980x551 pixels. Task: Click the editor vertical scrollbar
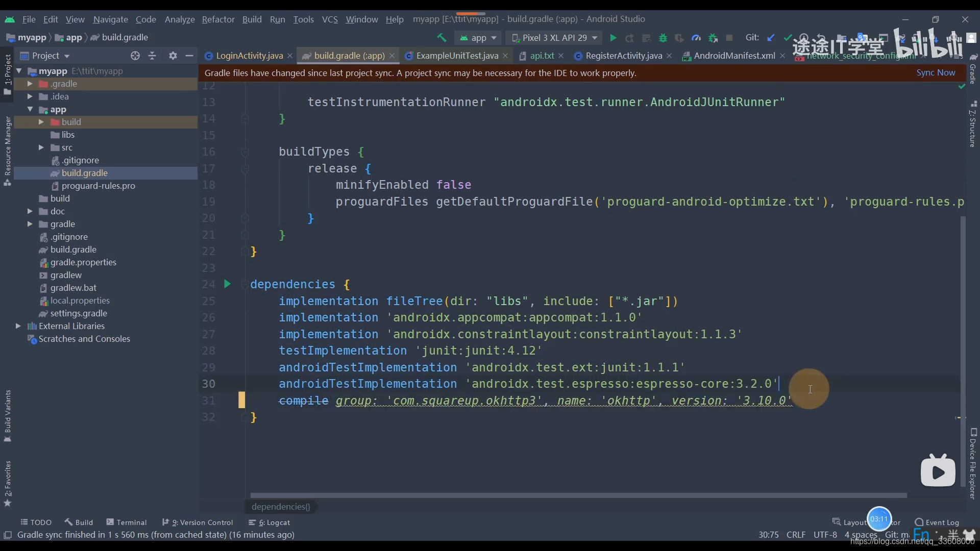click(x=963, y=351)
